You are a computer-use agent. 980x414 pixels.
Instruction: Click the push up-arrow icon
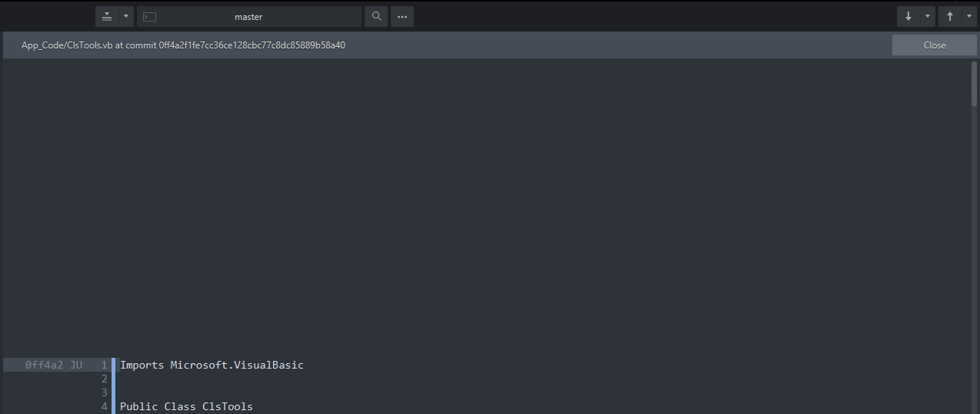point(950,16)
